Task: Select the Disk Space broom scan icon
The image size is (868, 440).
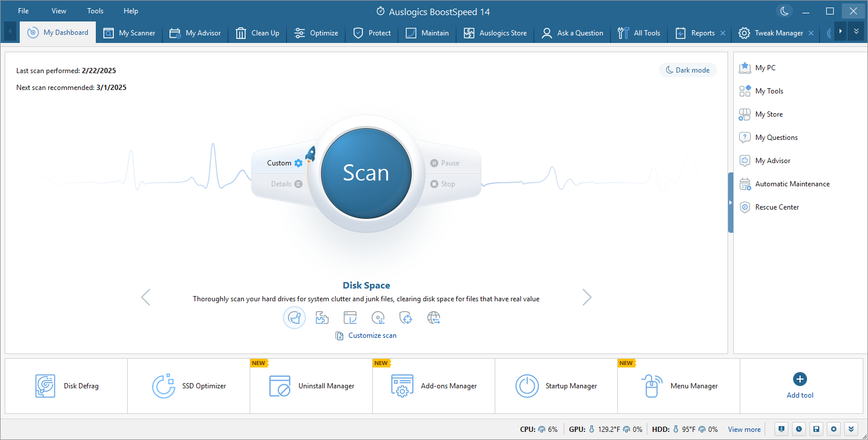Action: [x=294, y=318]
